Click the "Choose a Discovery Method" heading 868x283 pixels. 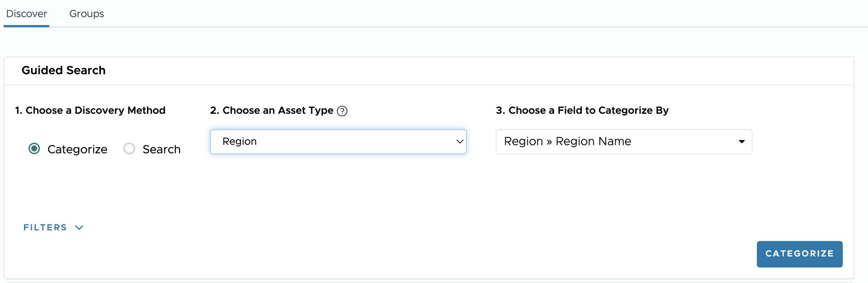tap(90, 111)
